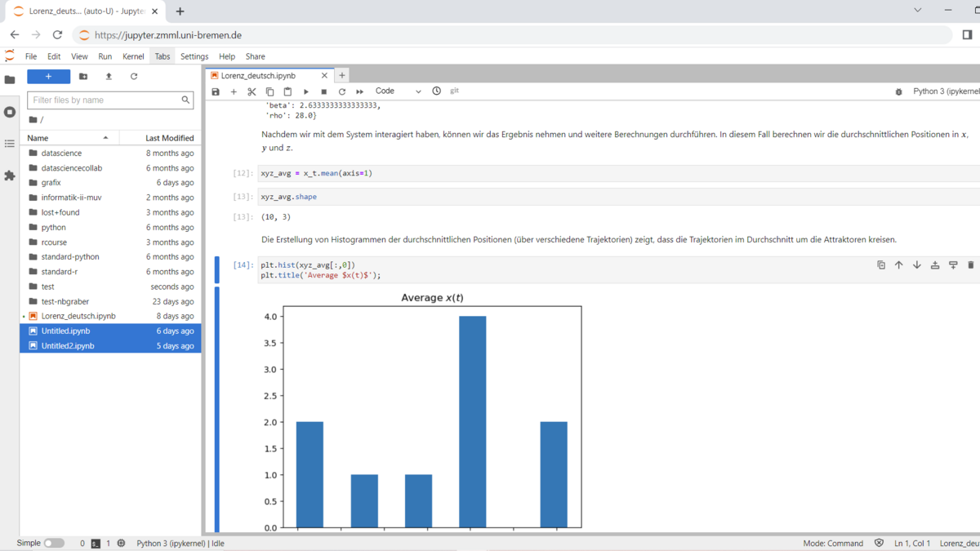Move cell 14 down
Screen dimensions: 980x551
tap(917, 265)
